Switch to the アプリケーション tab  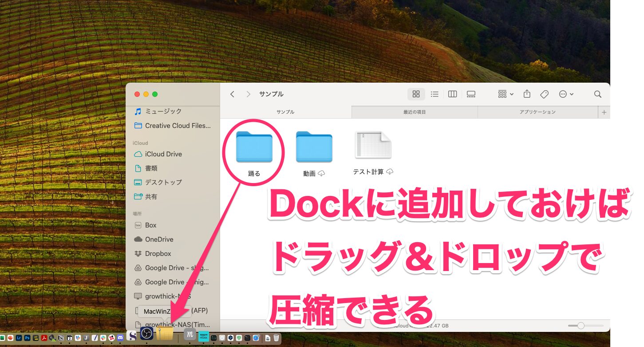pyautogui.click(x=538, y=112)
